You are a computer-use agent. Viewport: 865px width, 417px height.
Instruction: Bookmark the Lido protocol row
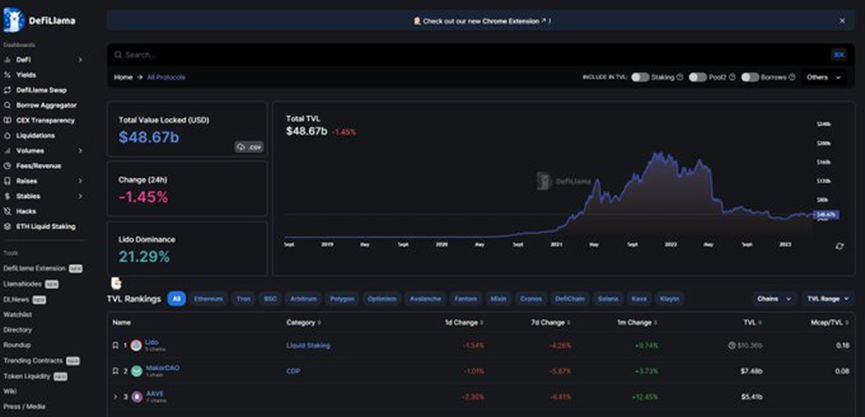pyautogui.click(x=115, y=345)
